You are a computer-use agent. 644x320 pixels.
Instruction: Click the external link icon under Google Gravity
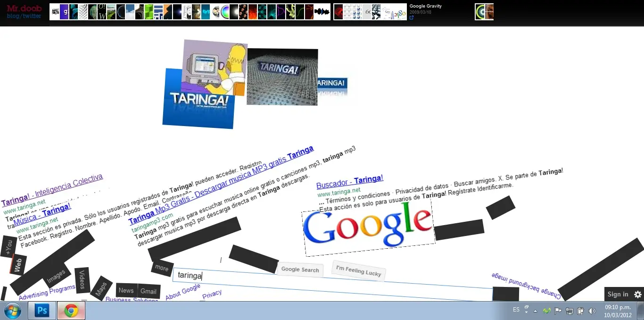[x=412, y=17]
